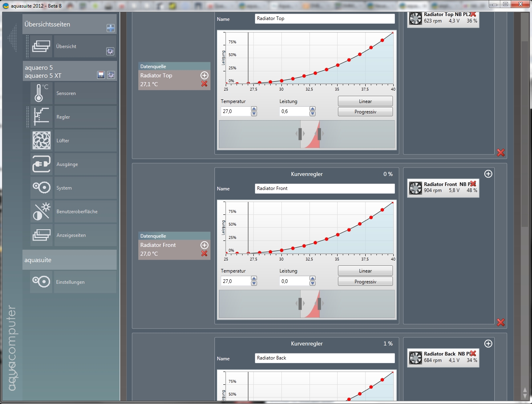Remove Radiator Top data source
Screen dimensions: 532x404
point(204,84)
